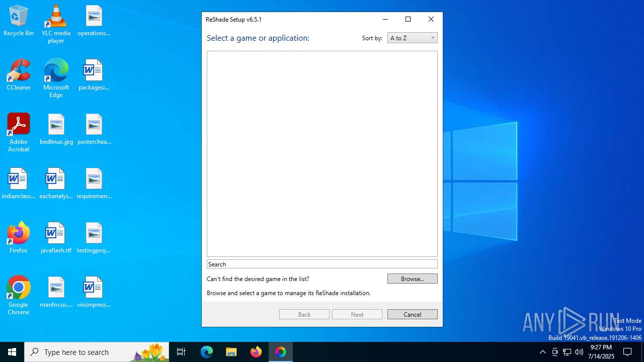
Task: Select the packagesi Word document icon
Action: (94, 75)
